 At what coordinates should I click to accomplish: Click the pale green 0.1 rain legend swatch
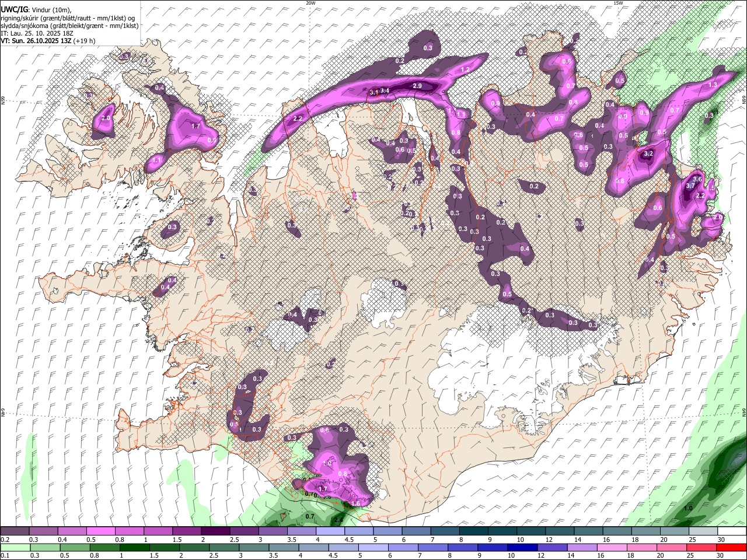15,547
